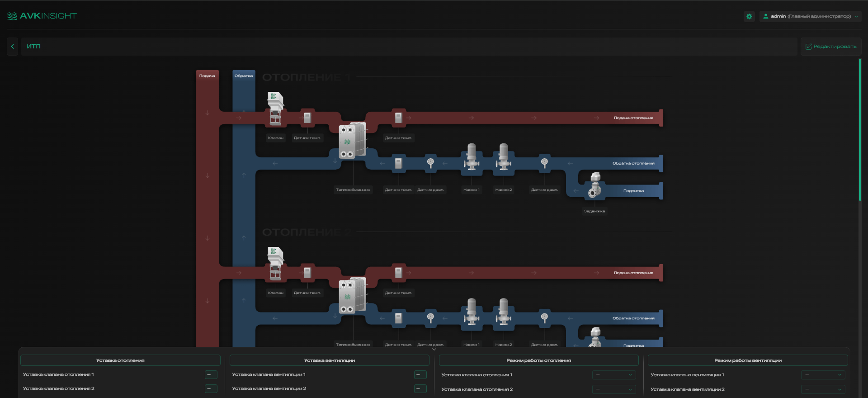Image resolution: width=868 pixels, height=398 pixels.
Task: Open the admin user account dropdown
Action: coord(810,16)
